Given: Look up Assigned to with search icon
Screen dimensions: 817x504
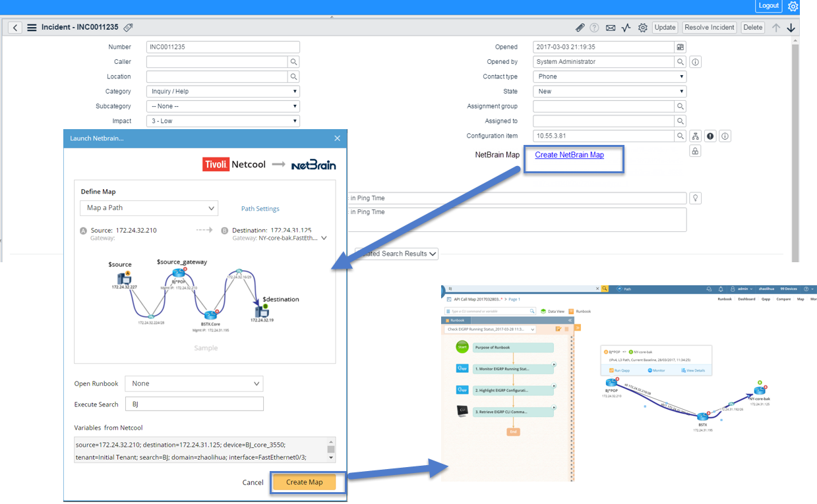Looking at the screenshot, I should point(681,121).
